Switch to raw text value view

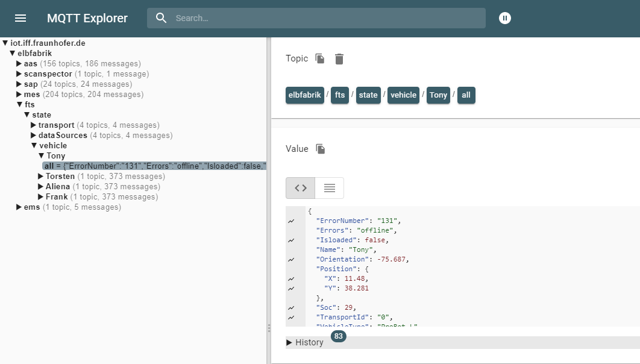[329, 188]
